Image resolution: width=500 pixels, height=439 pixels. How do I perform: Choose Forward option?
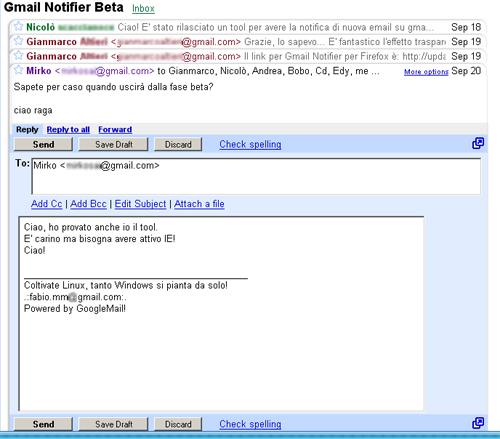pyautogui.click(x=115, y=130)
